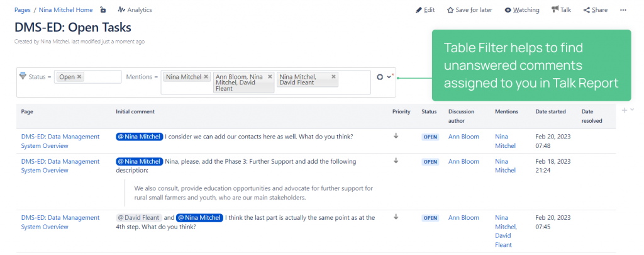Screen dimensions: 644x255
Task: Click the Edit pencil button
Action: (425, 10)
